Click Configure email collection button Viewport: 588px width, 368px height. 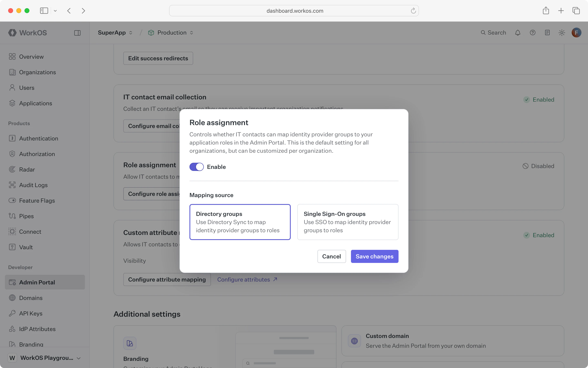coord(152,126)
